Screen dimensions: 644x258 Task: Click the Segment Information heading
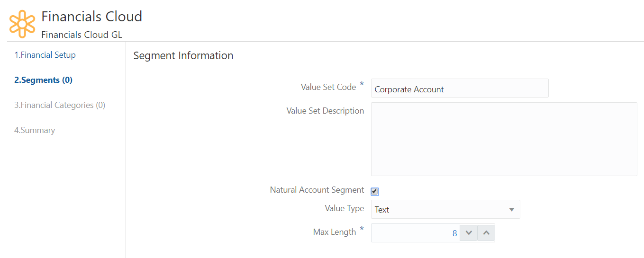[183, 55]
